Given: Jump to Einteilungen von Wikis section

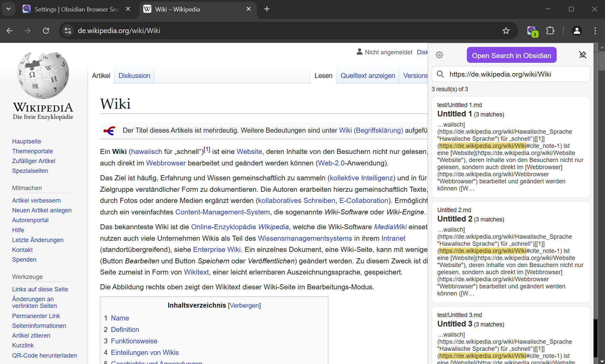Looking at the screenshot, I should pos(145,353).
